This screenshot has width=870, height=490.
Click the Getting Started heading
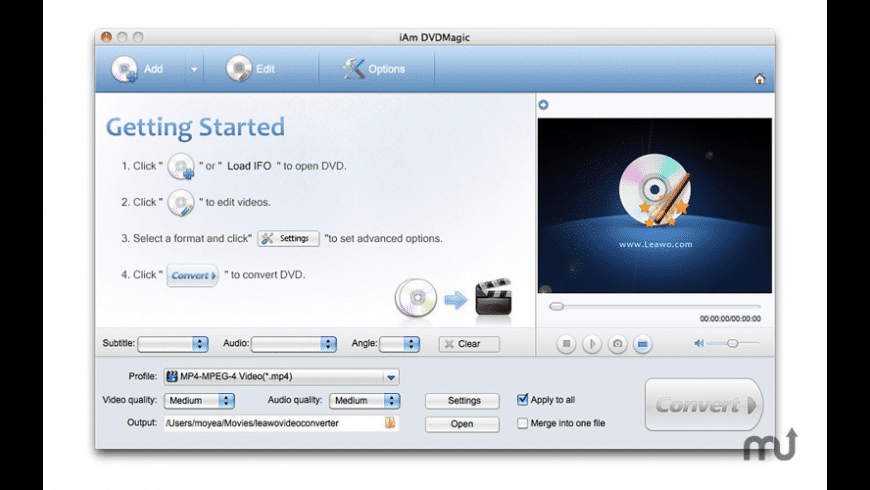pos(195,127)
